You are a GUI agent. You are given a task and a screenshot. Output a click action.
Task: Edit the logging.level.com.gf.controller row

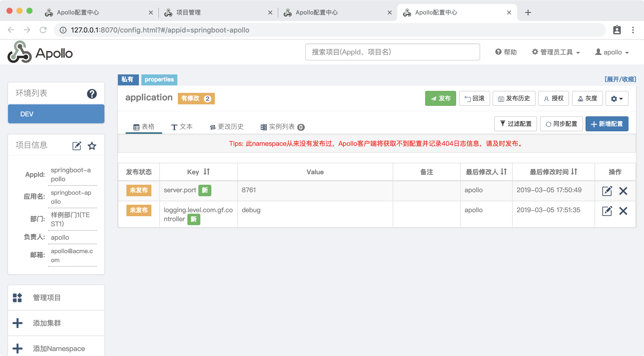click(607, 211)
